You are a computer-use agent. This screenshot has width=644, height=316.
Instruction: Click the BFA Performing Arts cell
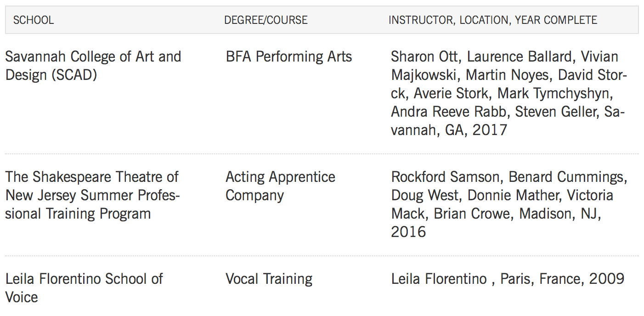click(x=289, y=56)
